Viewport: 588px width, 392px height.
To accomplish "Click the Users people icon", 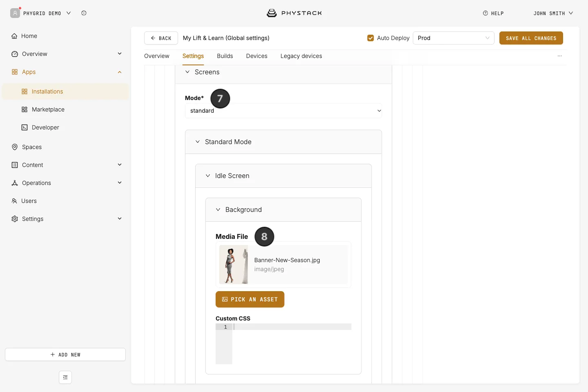I will pyautogui.click(x=14, y=201).
